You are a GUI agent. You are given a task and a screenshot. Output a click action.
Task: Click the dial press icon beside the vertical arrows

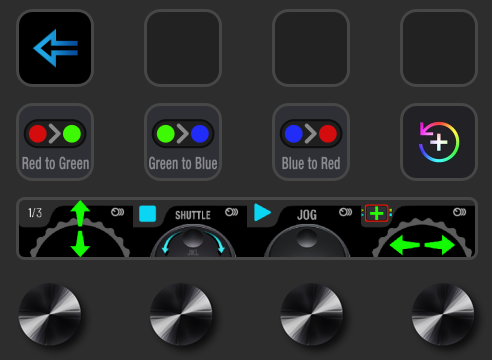(x=118, y=212)
